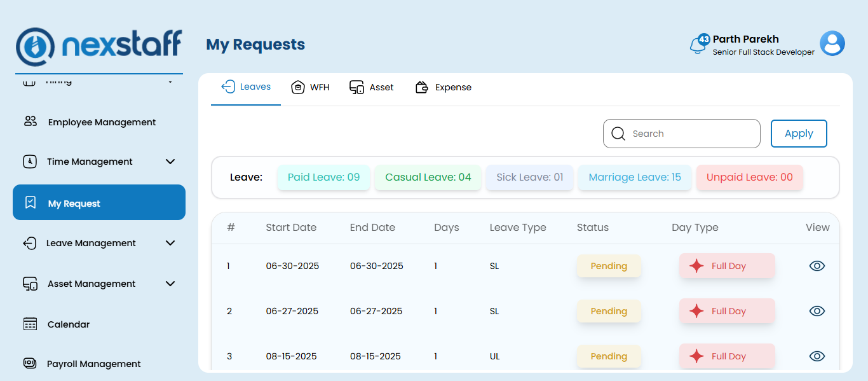Viewport: 868px width, 381px height.
Task: Focus the Search input field
Action: pos(682,134)
